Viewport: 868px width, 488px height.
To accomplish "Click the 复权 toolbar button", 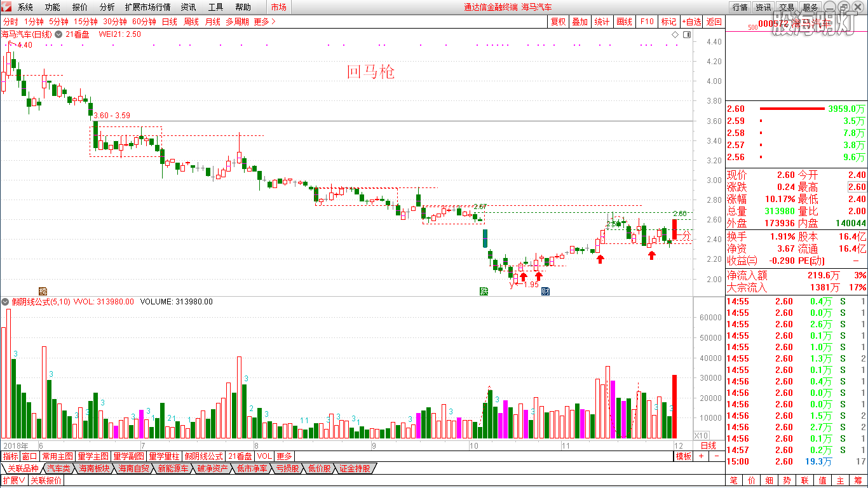I will point(558,22).
